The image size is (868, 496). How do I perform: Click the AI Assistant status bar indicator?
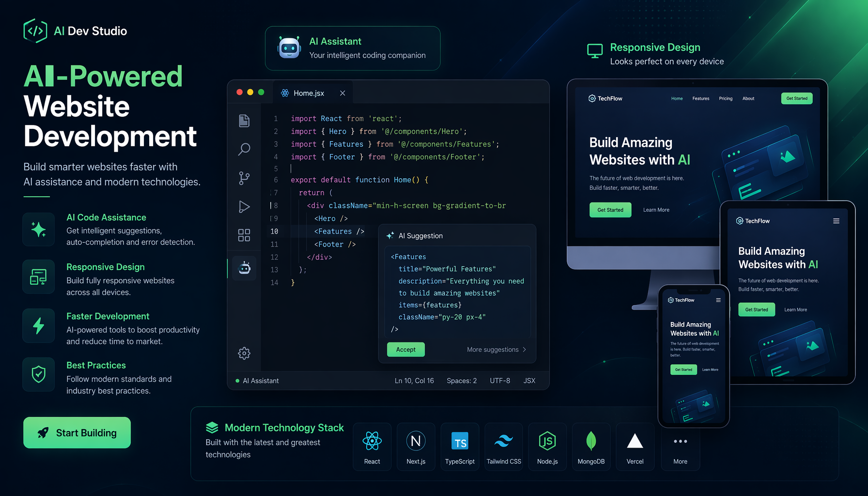pyautogui.click(x=257, y=381)
